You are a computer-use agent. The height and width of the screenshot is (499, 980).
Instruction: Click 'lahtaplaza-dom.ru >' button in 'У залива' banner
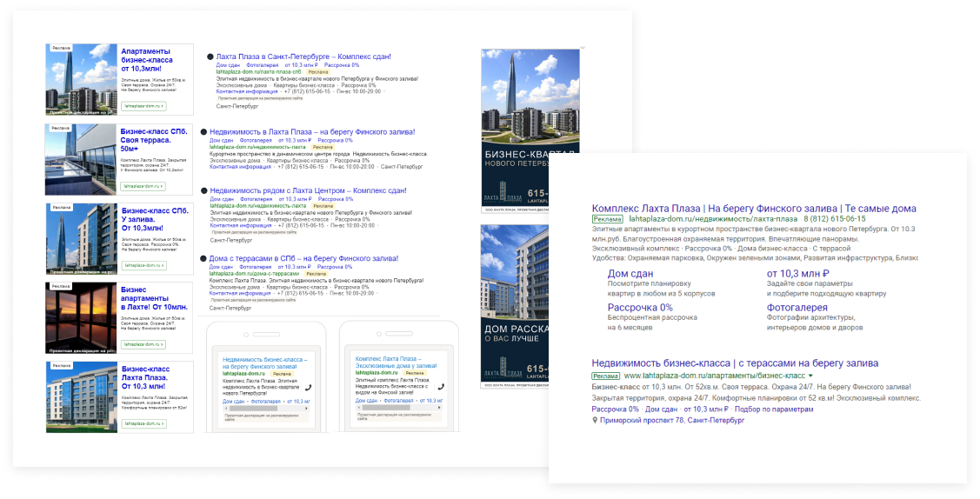coord(143,265)
